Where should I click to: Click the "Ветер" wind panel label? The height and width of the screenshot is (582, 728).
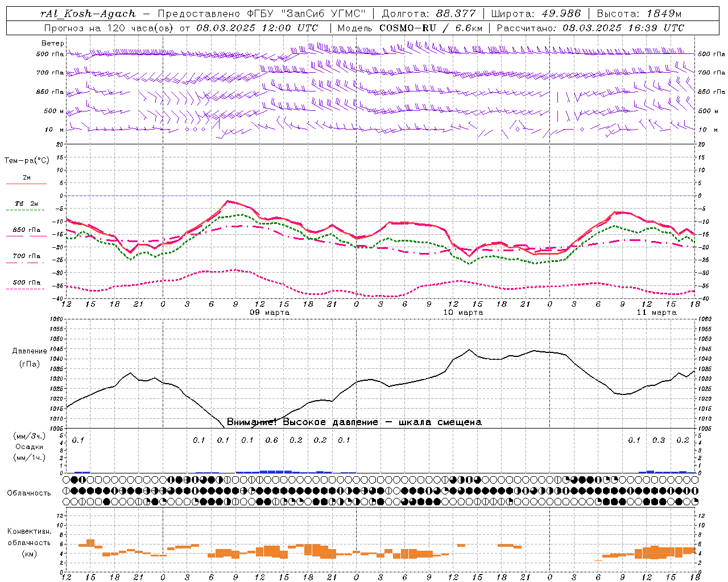coord(53,43)
